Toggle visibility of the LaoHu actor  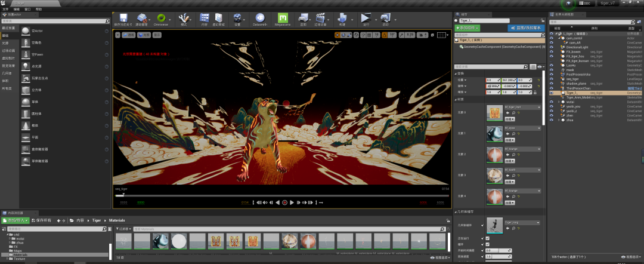pos(551,65)
